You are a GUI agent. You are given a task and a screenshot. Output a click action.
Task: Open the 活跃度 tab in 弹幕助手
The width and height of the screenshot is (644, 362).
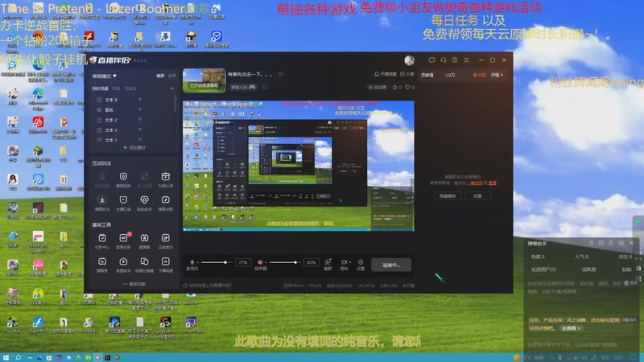[x=589, y=269]
